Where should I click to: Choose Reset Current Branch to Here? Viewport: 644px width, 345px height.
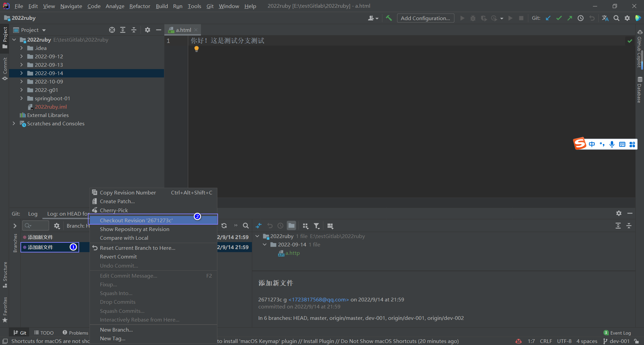[x=153, y=248]
